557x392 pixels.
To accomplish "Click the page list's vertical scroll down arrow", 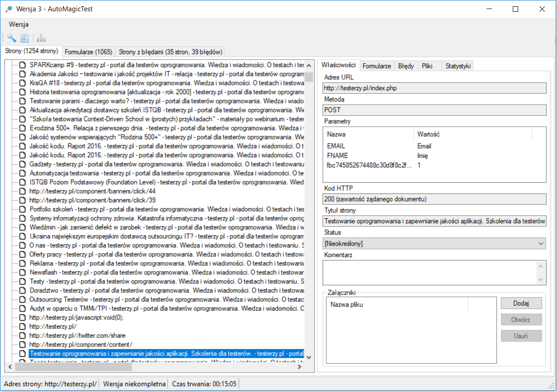I will (x=309, y=357).
